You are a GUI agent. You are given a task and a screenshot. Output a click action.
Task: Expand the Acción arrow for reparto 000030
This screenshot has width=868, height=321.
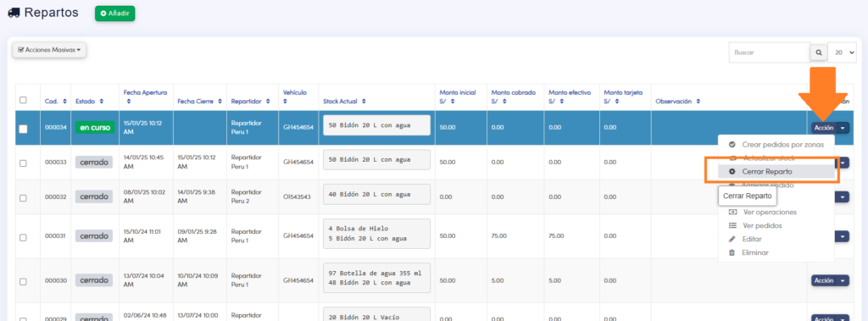point(843,280)
